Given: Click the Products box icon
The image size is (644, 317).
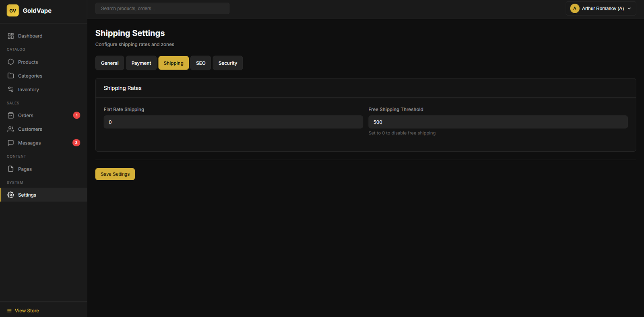Looking at the screenshot, I should (x=11, y=62).
